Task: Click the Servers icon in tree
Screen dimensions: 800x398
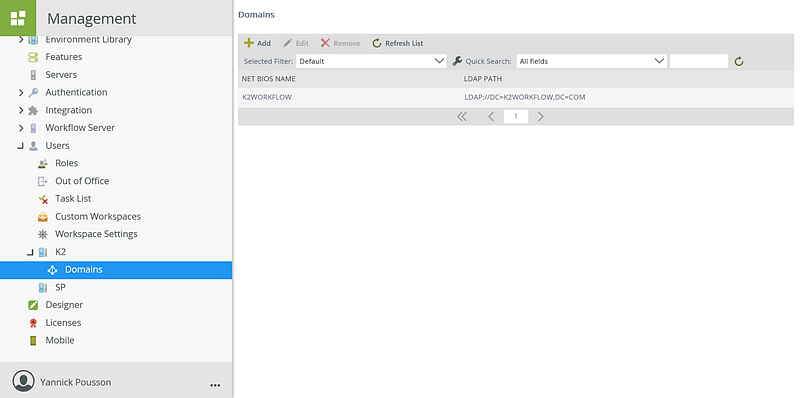Action: (x=33, y=75)
